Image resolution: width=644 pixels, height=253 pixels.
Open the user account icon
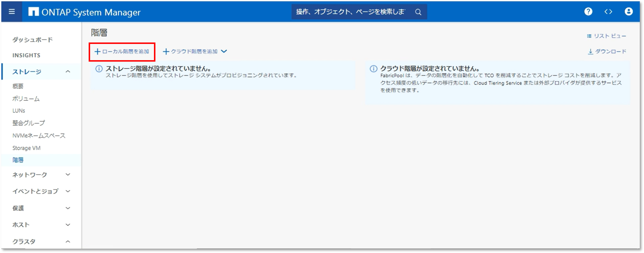(628, 11)
